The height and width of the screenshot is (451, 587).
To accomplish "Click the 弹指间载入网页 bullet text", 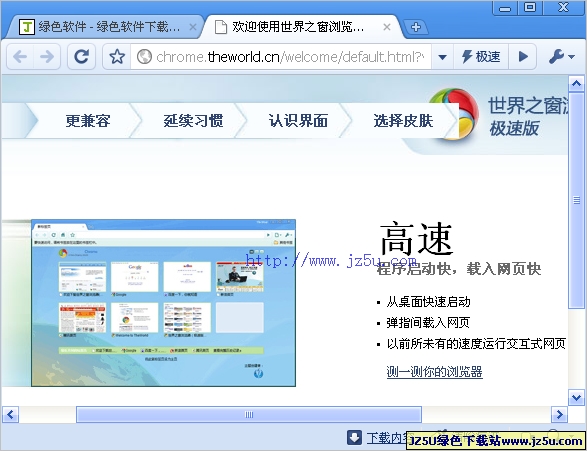I will (428, 322).
